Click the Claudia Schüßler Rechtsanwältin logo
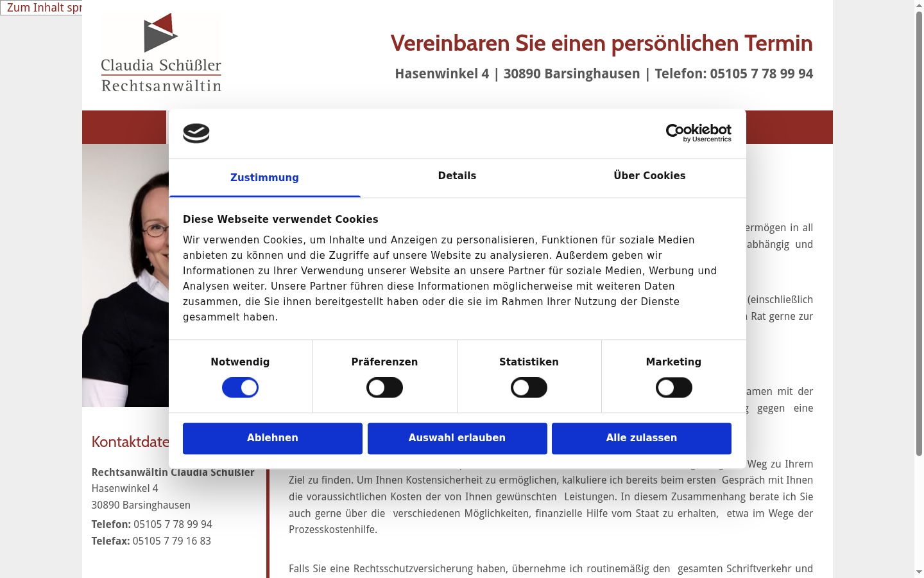Image resolution: width=924 pixels, height=578 pixels. tap(161, 53)
